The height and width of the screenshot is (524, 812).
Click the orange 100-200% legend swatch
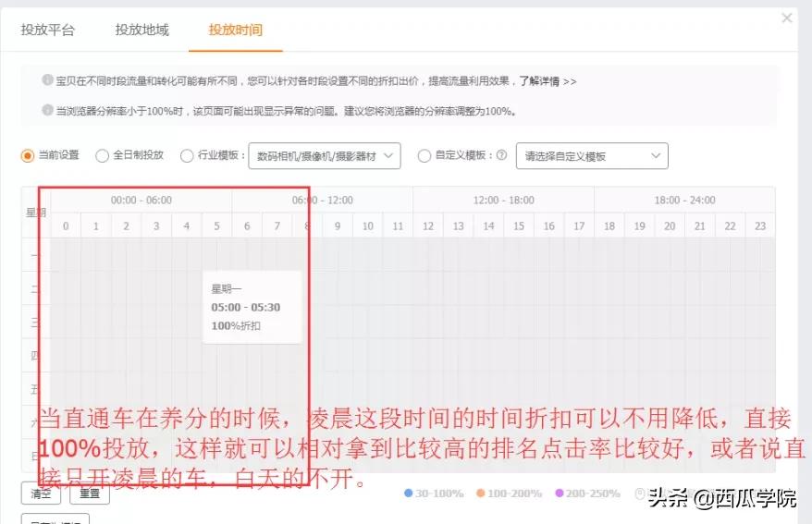[481, 493]
